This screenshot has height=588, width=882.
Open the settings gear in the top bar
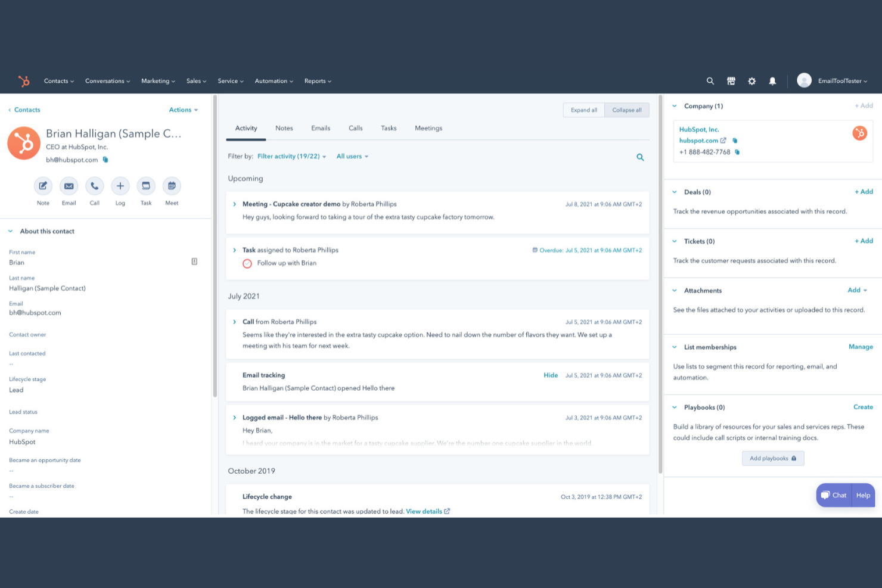coord(751,80)
